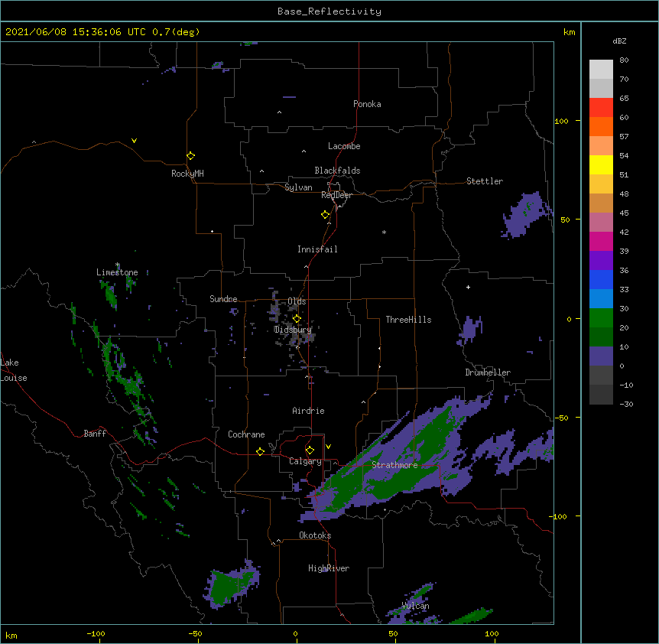This screenshot has height=644, width=659.
Task: Click the green 20-30 dBZ legend swatch
Action: coord(601,318)
